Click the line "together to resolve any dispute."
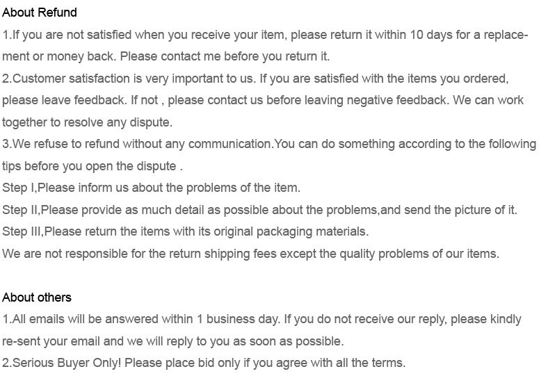 tap(87, 122)
